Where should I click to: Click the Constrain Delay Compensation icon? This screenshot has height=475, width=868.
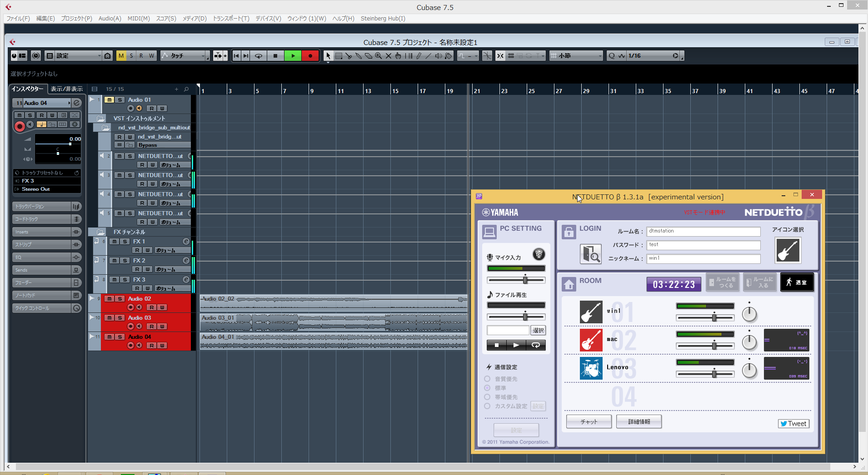pos(36,56)
